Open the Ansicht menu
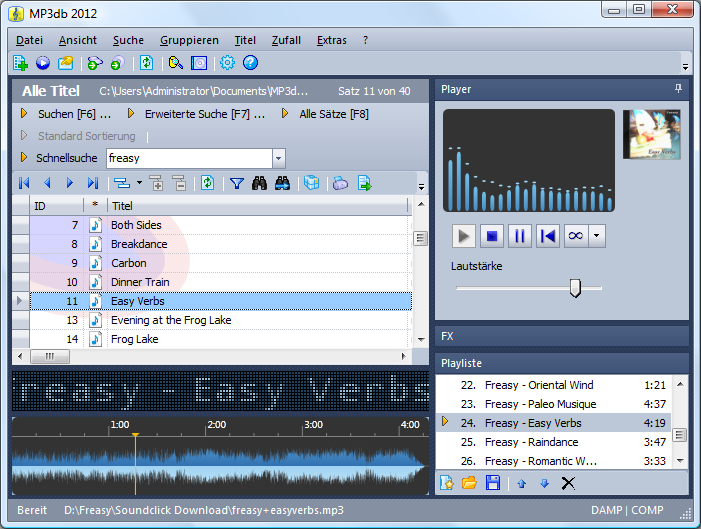Screen dimensions: 701x529 click(x=78, y=40)
